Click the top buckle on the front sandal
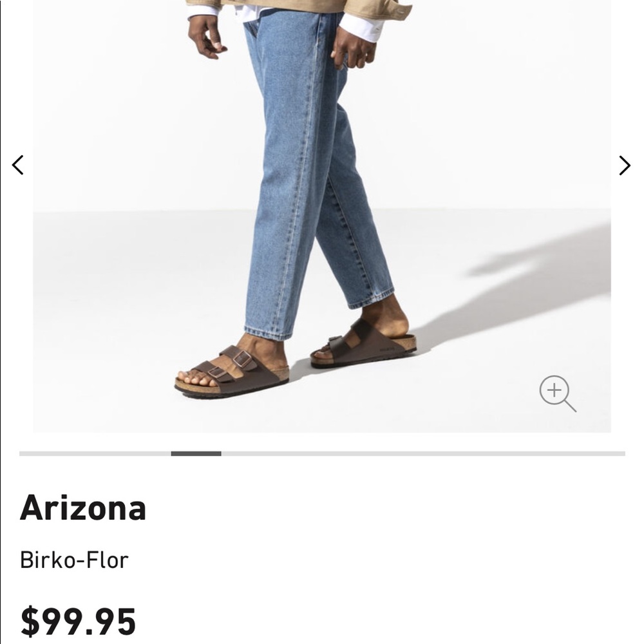This screenshot has width=644, height=644. pyautogui.click(x=242, y=359)
